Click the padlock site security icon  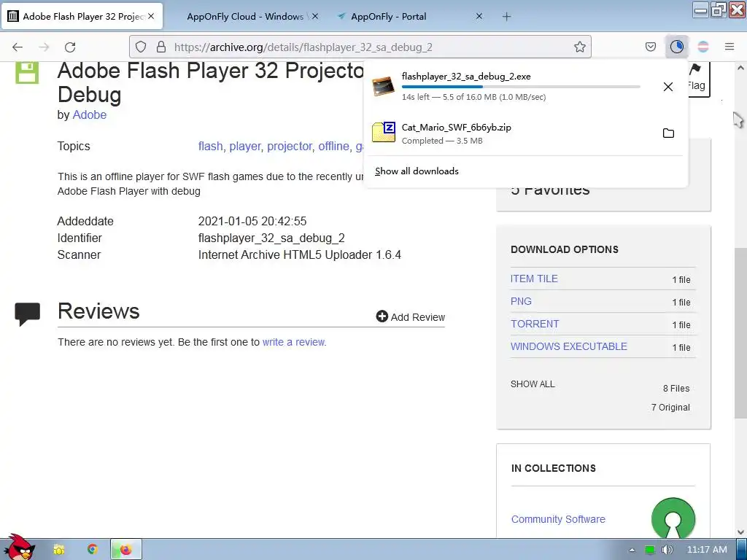[161, 47]
